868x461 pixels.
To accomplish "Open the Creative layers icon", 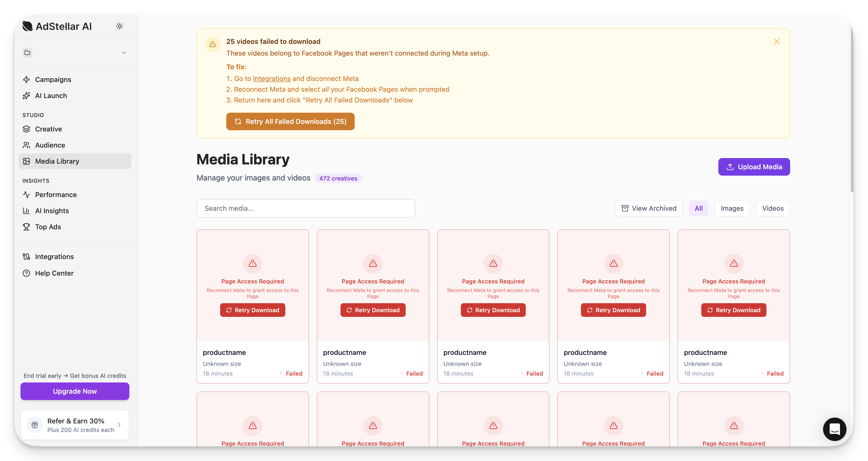I will (26, 129).
